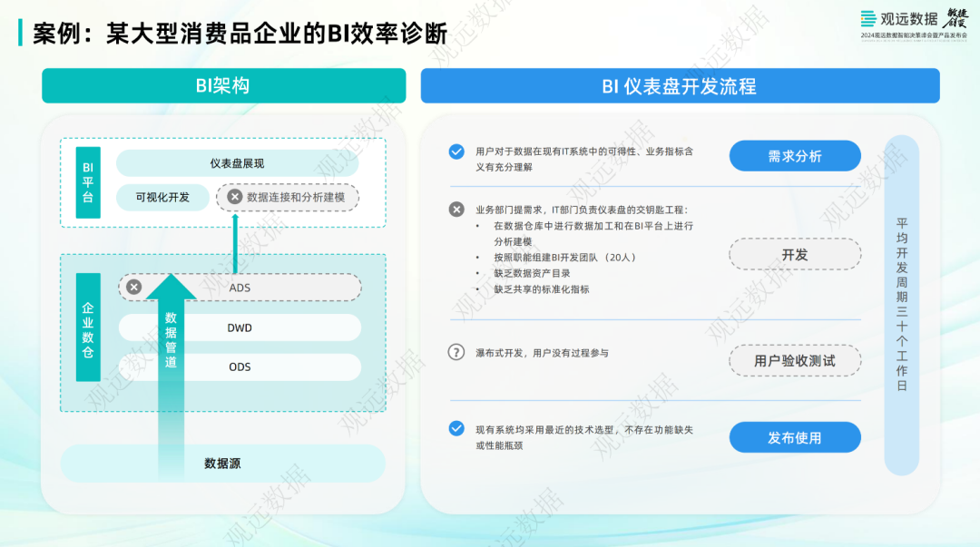Image resolution: width=980 pixels, height=547 pixels.
Task: Click question mark icon beside 瀑布式开发
Action: pos(456,353)
